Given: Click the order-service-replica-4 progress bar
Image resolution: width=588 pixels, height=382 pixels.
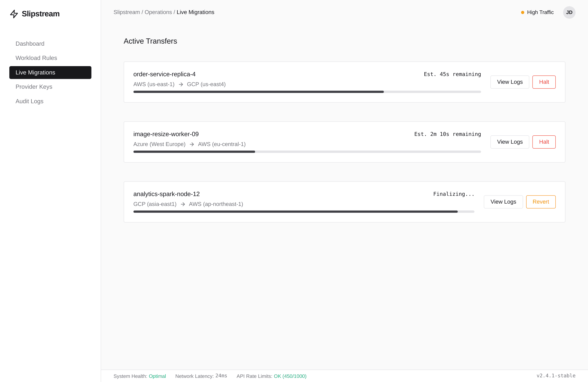Looking at the screenshot, I should click(307, 92).
